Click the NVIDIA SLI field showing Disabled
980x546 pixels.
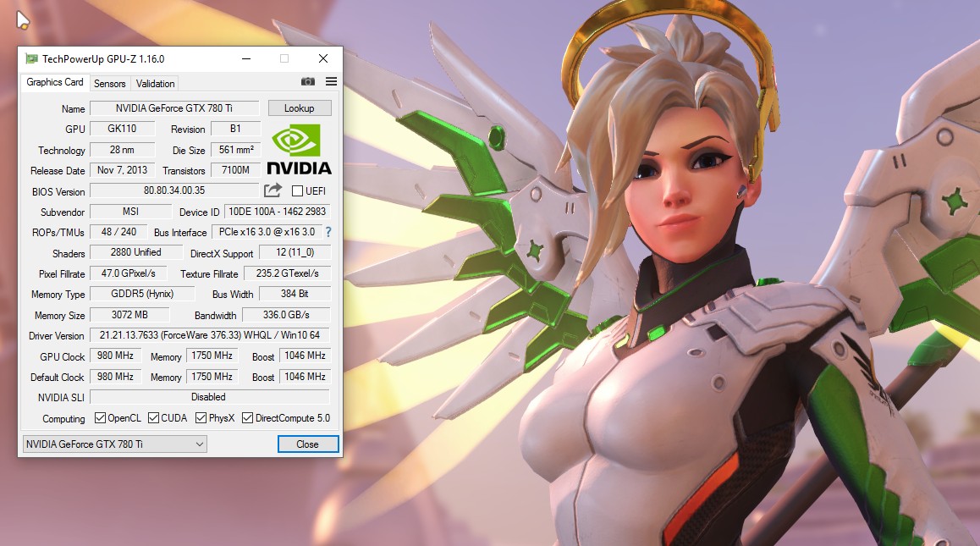coord(209,397)
